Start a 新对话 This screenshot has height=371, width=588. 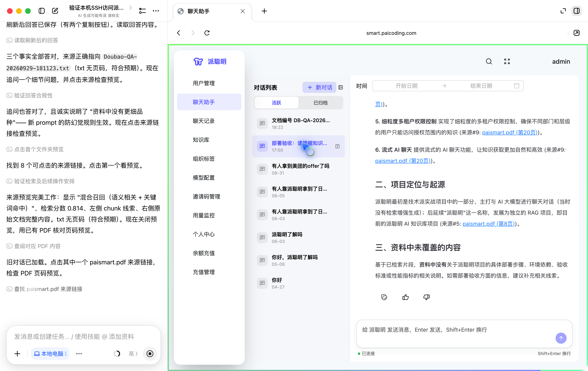[319, 87]
